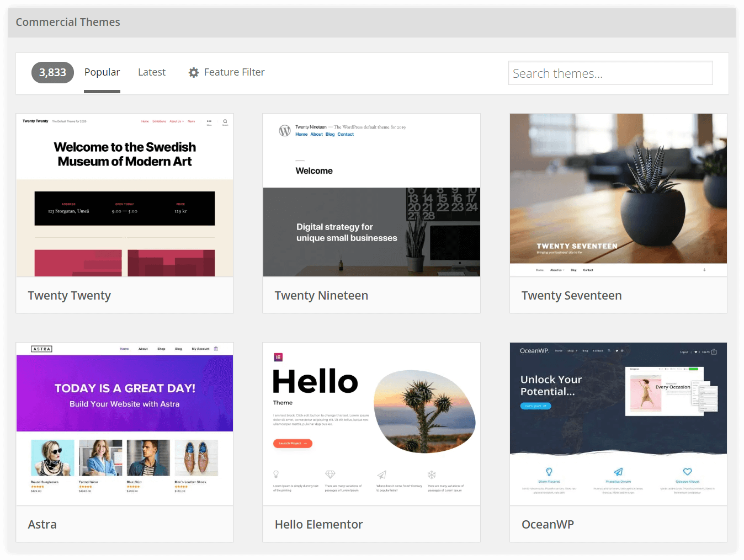The image size is (744, 560).
Task: Select the OceanWP theme name
Action: pyautogui.click(x=548, y=524)
